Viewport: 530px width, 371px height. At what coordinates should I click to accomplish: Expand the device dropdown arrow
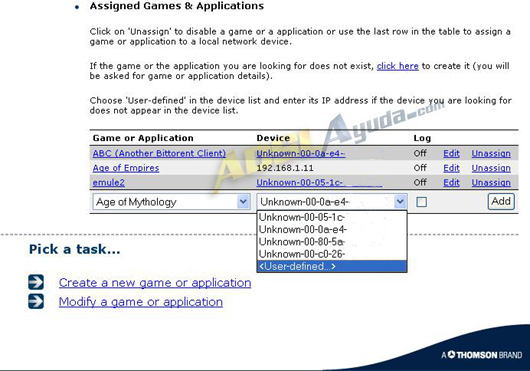click(400, 202)
